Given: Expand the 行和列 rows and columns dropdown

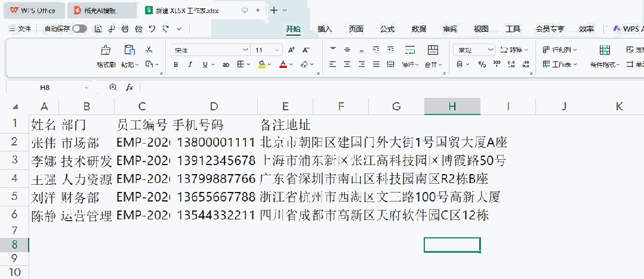Looking at the screenshot, I should 575,50.
